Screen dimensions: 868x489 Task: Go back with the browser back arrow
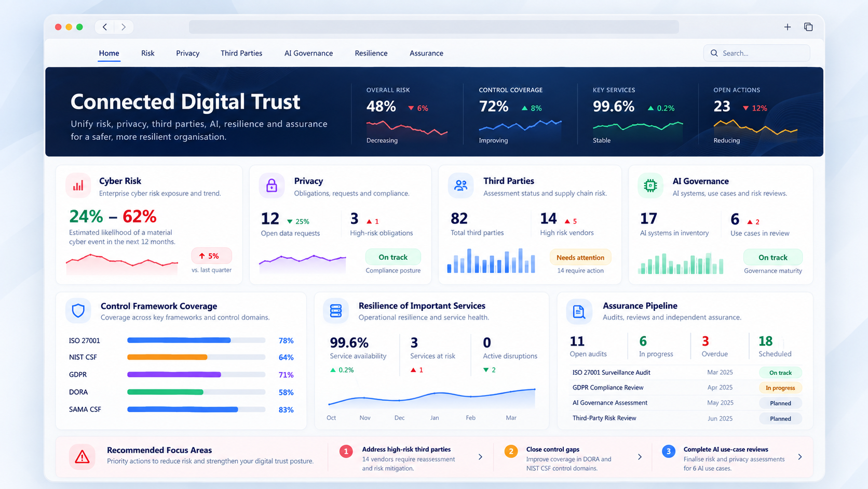105,27
